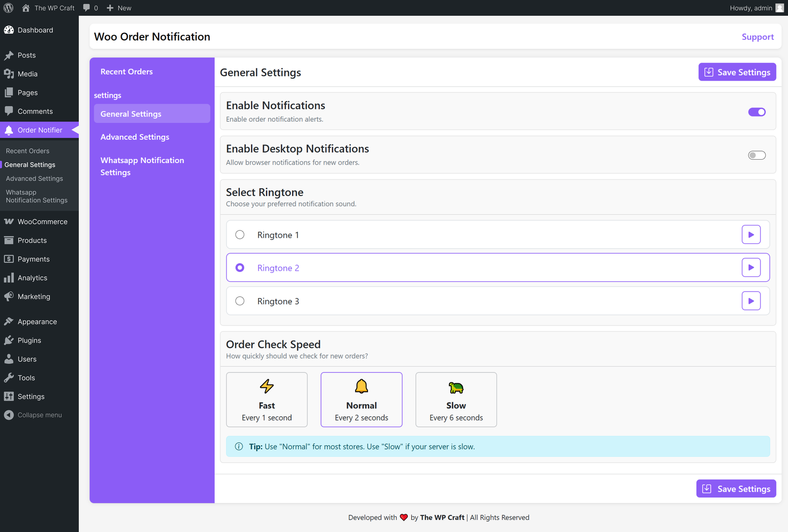The image size is (788, 532).
Task: Open General Settings in purple panel
Action: click(152, 113)
